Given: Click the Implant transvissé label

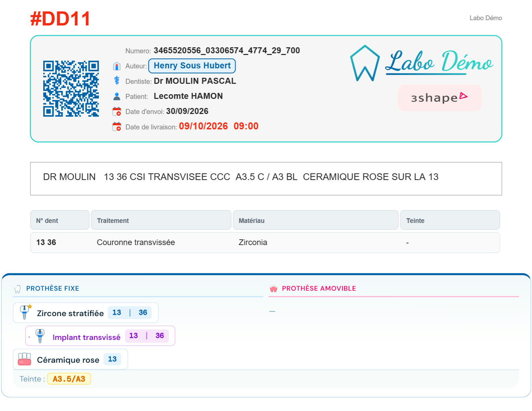Looking at the screenshot, I should [x=86, y=337].
